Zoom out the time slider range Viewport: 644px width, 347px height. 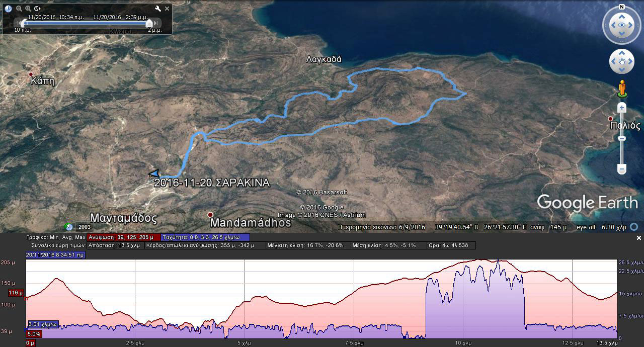[x=19, y=9]
